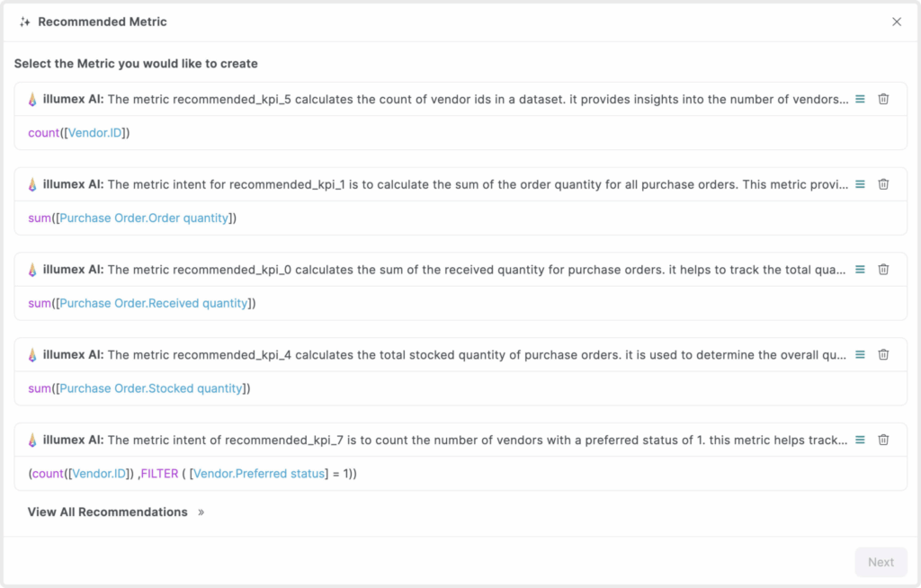The width and height of the screenshot is (921, 588).
Task: Select the sum Order quantity formula
Action: (132, 218)
